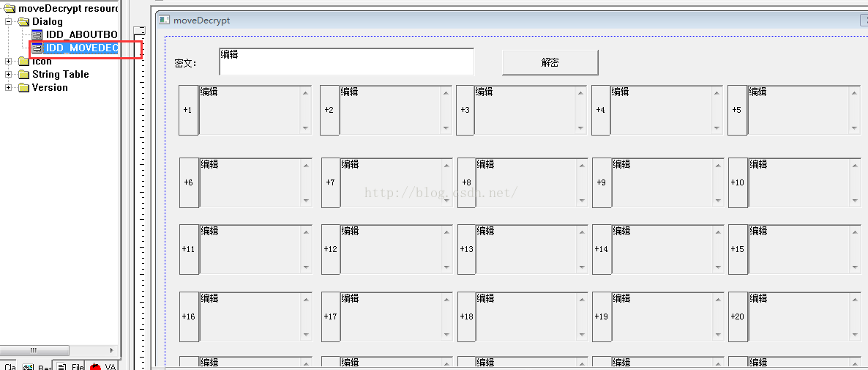Click scroll-up arrow of the +1 edit box
This screenshot has height=370, width=868.
pos(306,92)
